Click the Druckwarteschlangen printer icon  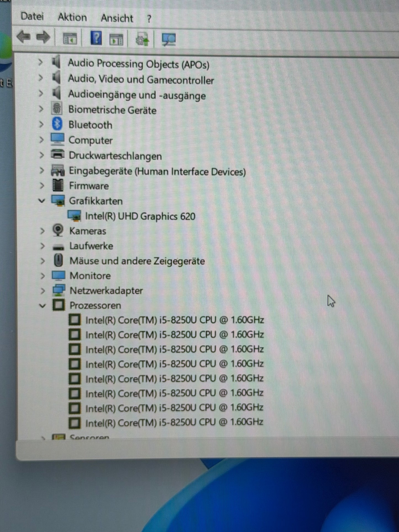pos(58,154)
